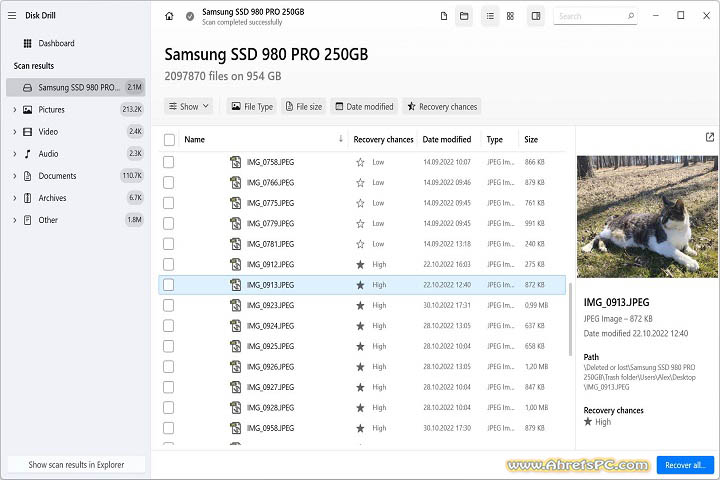The width and height of the screenshot is (720, 480).
Task: Expand the Archives category
Action: (x=14, y=198)
